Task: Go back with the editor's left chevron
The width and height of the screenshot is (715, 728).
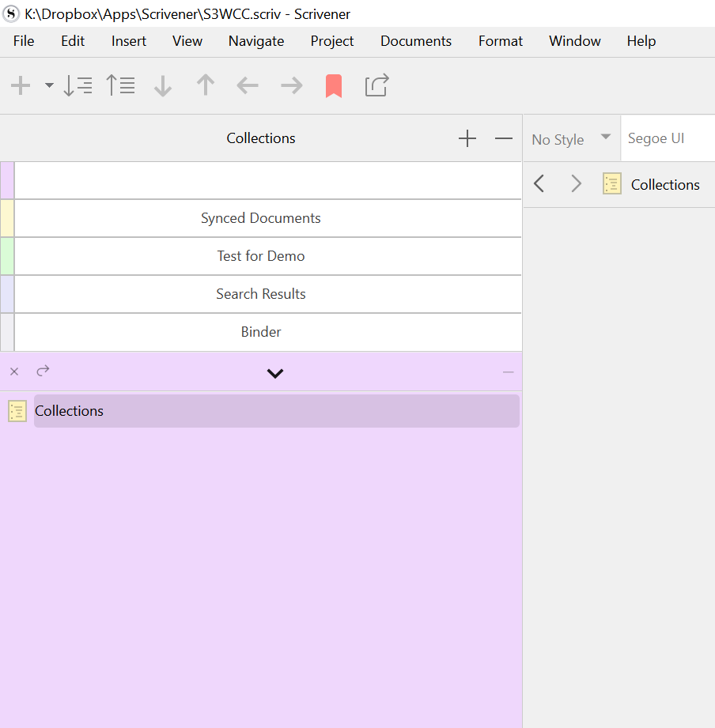Action: pos(539,184)
